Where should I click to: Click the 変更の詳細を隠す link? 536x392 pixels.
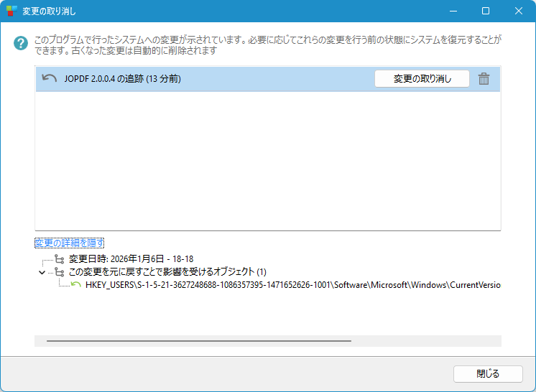coord(69,243)
